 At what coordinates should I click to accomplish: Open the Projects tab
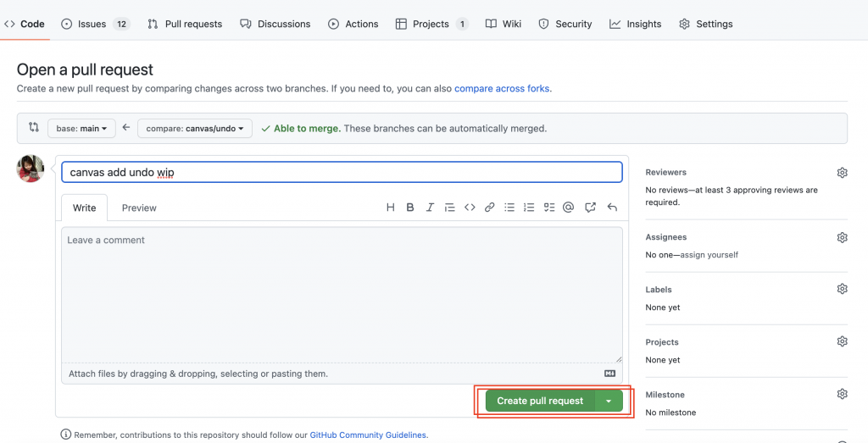click(431, 24)
